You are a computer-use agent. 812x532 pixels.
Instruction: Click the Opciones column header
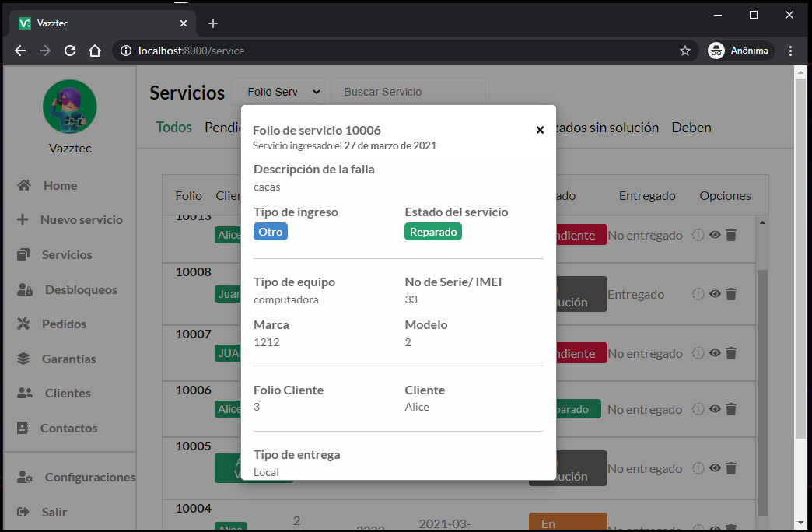pyautogui.click(x=725, y=196)
